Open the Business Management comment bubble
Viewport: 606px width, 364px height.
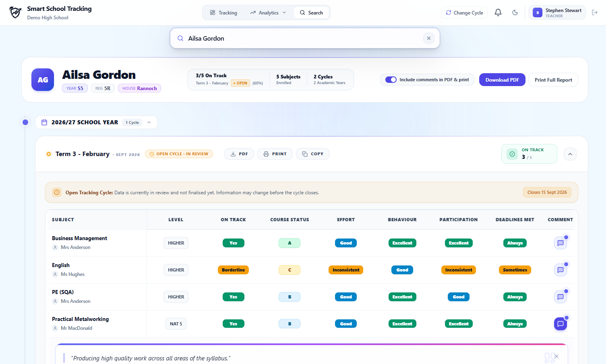coord(560,243)
